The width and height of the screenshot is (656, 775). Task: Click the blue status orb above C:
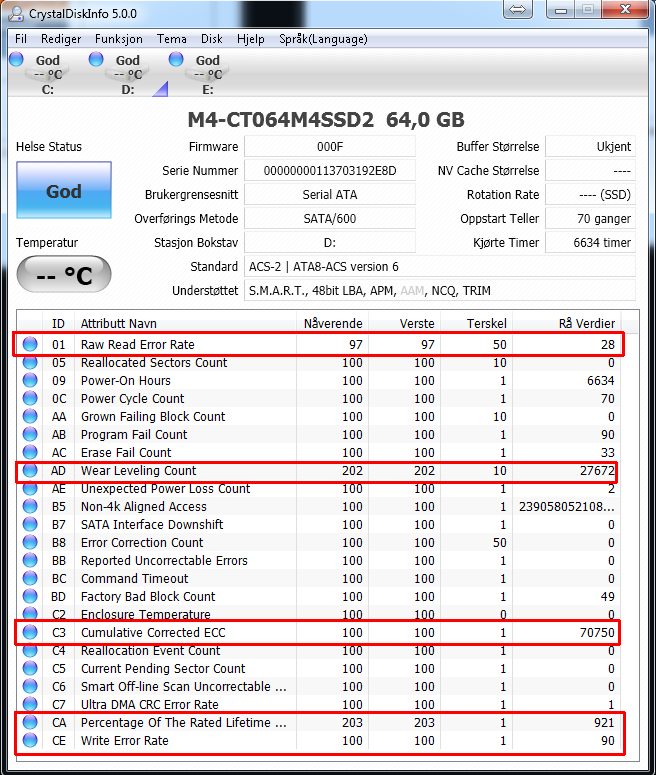click(x=16, y=59)
